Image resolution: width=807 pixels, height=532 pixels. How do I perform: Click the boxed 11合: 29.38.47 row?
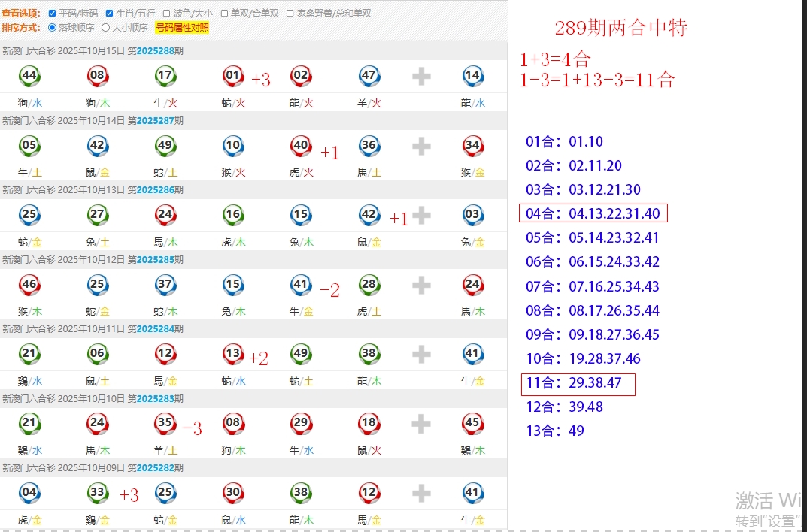[578, 383]
